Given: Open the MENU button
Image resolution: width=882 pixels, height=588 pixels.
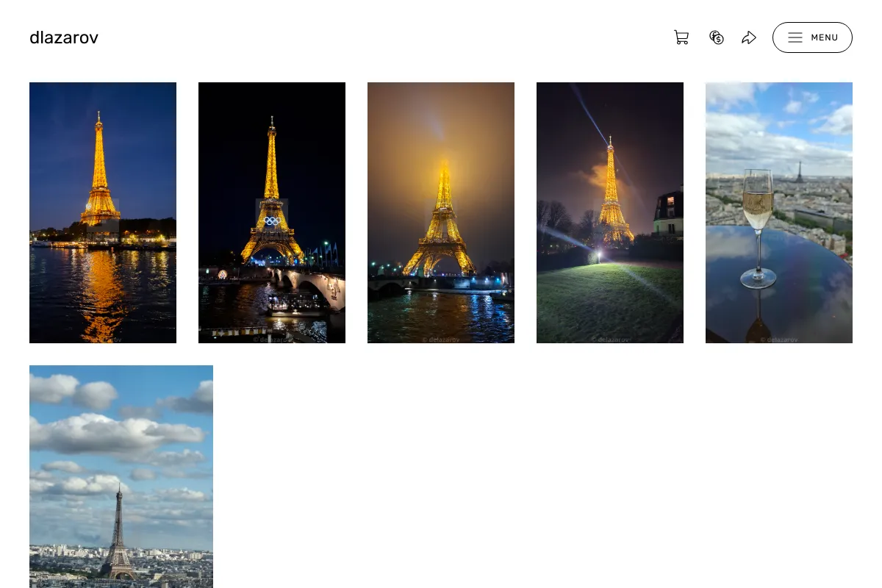Looking at the screenshot, I should pyautogui.click(x=812, y=37).
